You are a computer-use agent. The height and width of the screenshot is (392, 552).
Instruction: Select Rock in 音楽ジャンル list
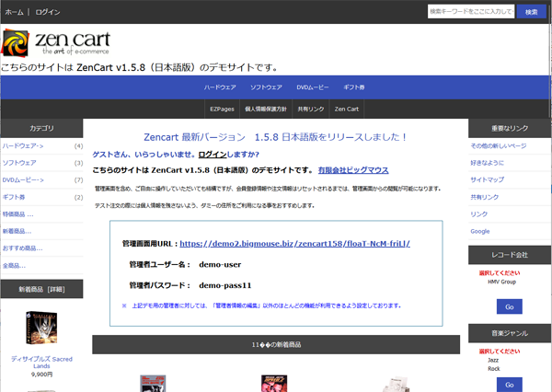(493, 369)
